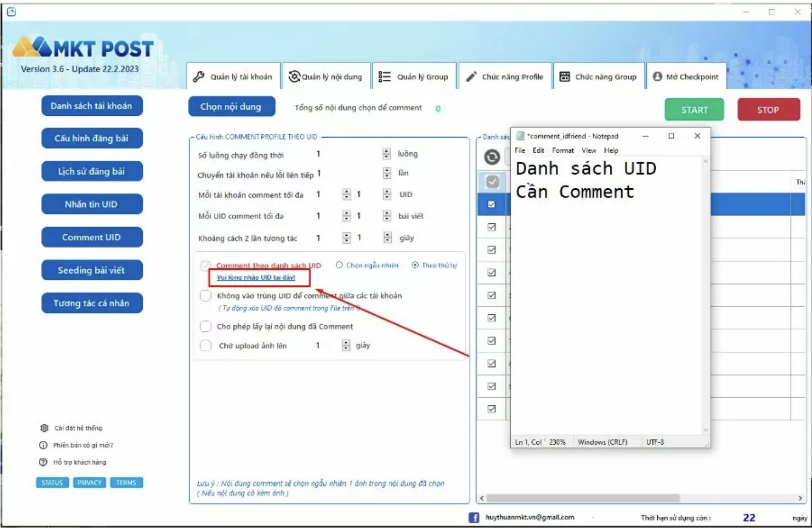Toggle Chờ upload ảnh lên checkbox

click(205, 345)
